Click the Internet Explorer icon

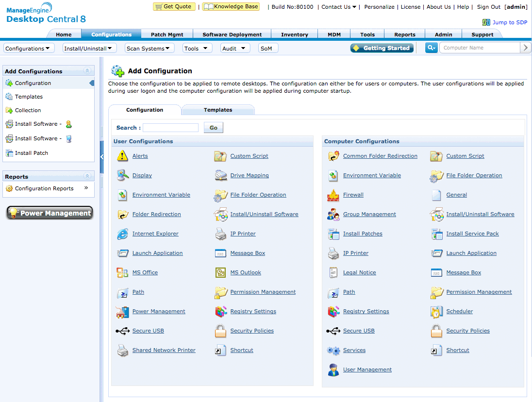click(122, 234)
